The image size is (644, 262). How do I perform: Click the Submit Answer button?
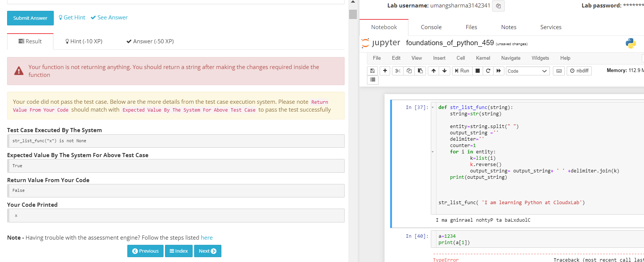click(30, 18)
